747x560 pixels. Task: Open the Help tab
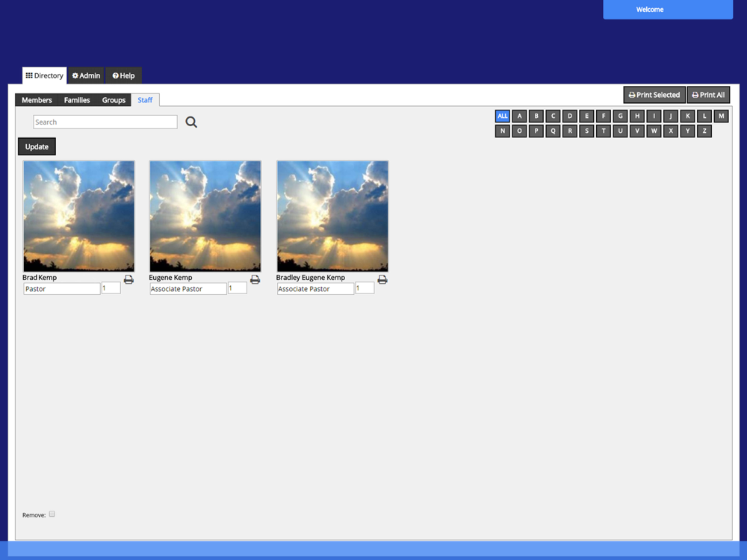pyautogui.click(x=123, y=75)
